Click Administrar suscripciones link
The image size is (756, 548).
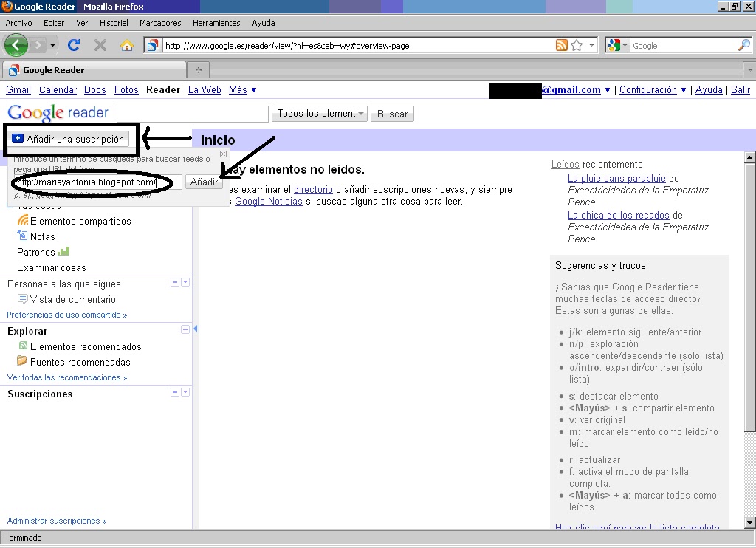pyautogui.click(x=56, y=521)
